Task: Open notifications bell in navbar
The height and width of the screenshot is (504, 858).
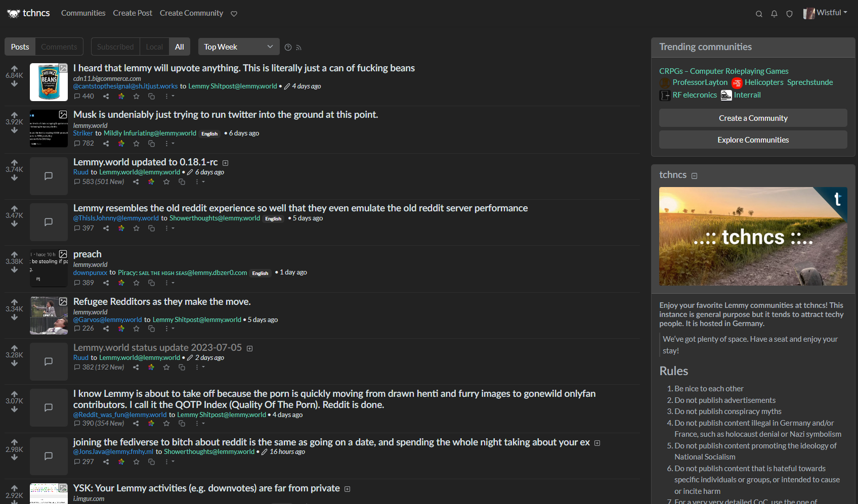Action: [774, 14]
